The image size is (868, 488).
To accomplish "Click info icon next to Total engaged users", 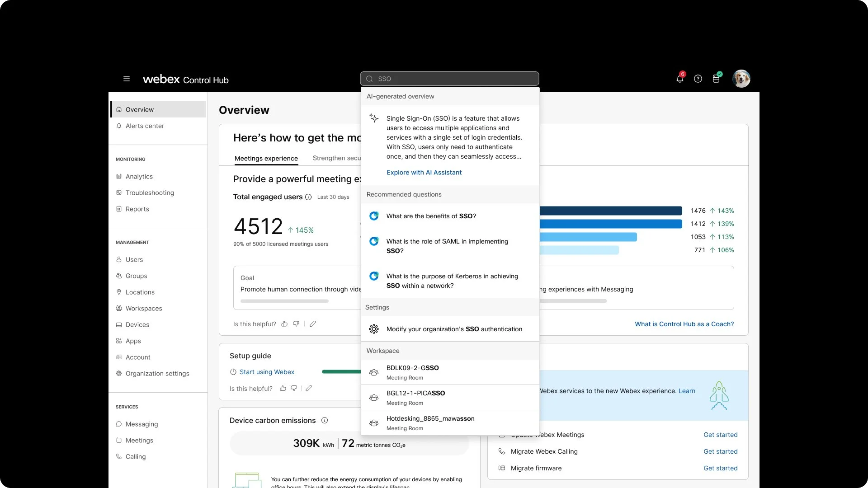I will [x=308, y=197].
